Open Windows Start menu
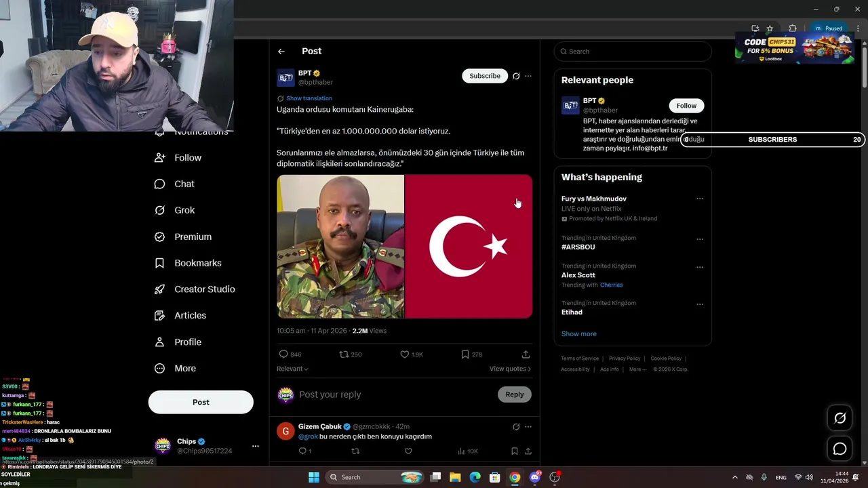Image resolution: width=868 pixels, height=488 pixels. pos(313,477)
